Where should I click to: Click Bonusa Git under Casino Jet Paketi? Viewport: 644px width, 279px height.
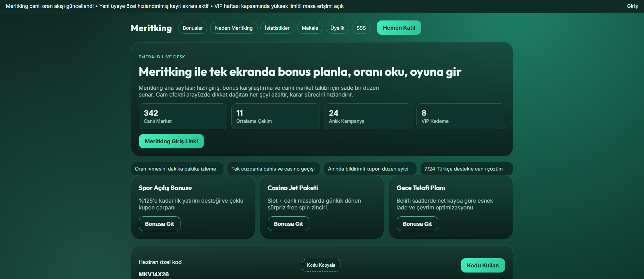point(289,224)
